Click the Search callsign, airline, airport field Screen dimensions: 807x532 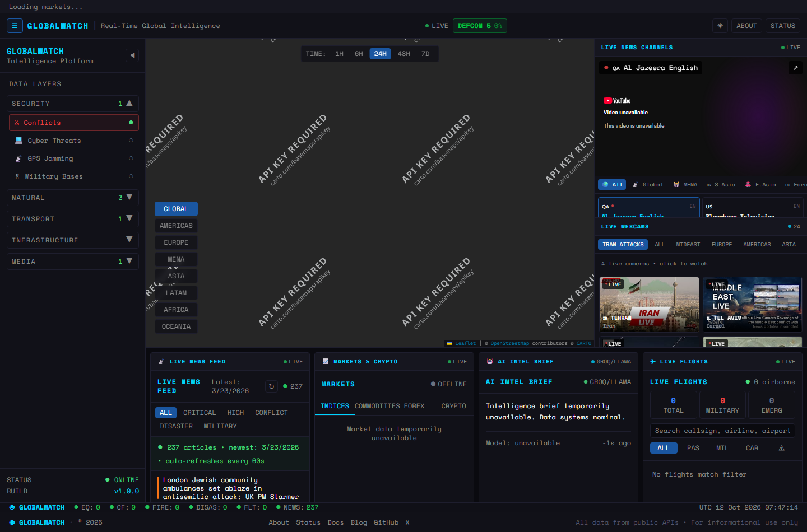coord(722,431)
